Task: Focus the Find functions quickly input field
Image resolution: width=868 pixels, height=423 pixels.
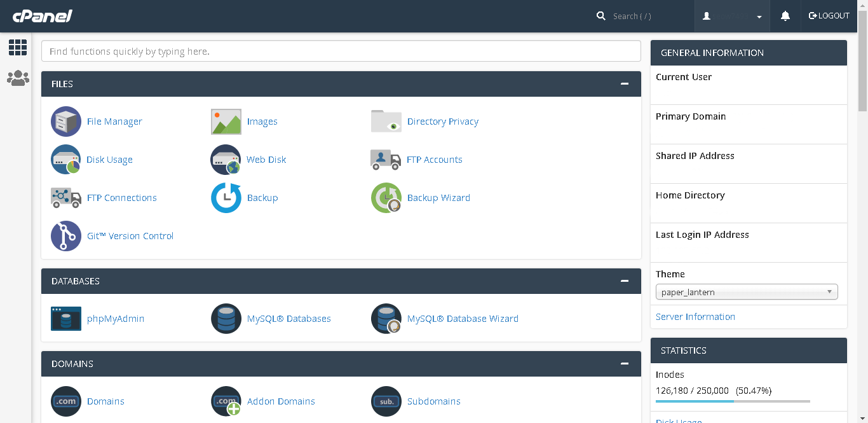Action: point(341,52)
